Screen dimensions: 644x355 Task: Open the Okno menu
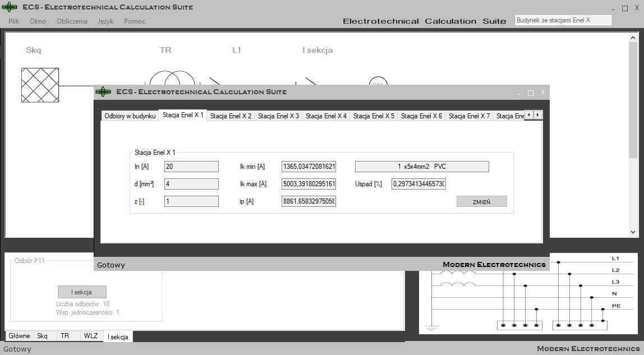38,21
